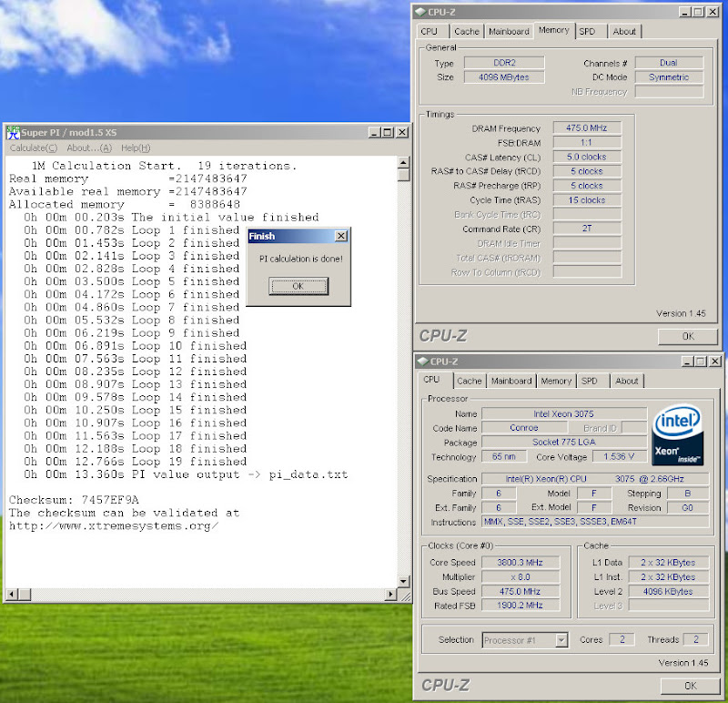This screenshot has height=703, width=728.
Task: Switch to SPD tab in Memory CPU-Z window
Action: (x=588, y=31)
